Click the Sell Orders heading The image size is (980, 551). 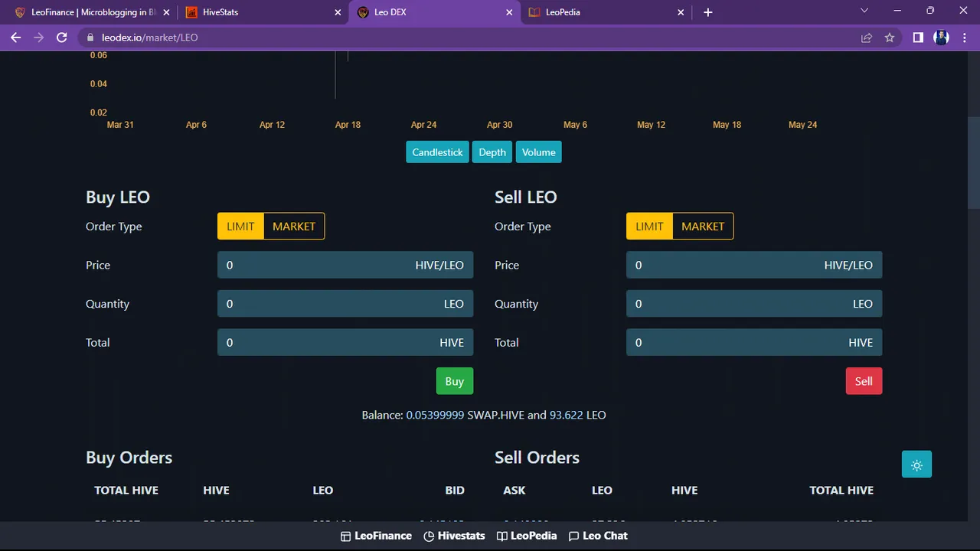coord(537,458)
